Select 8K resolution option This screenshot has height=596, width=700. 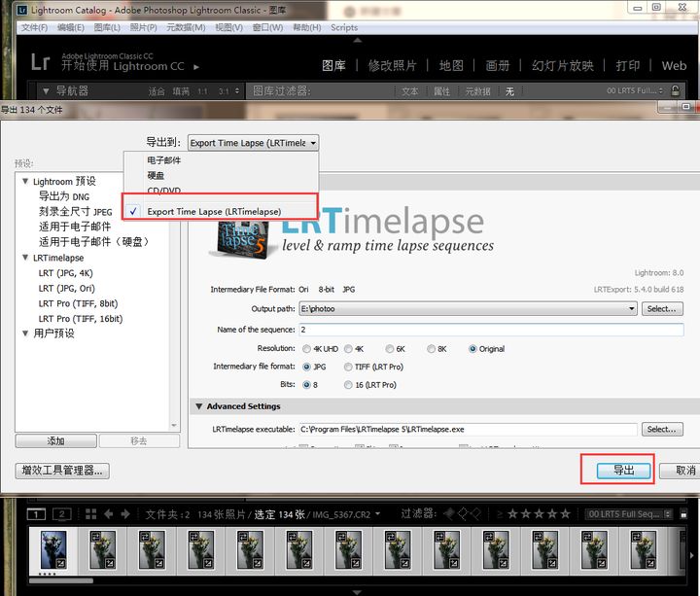432,349
